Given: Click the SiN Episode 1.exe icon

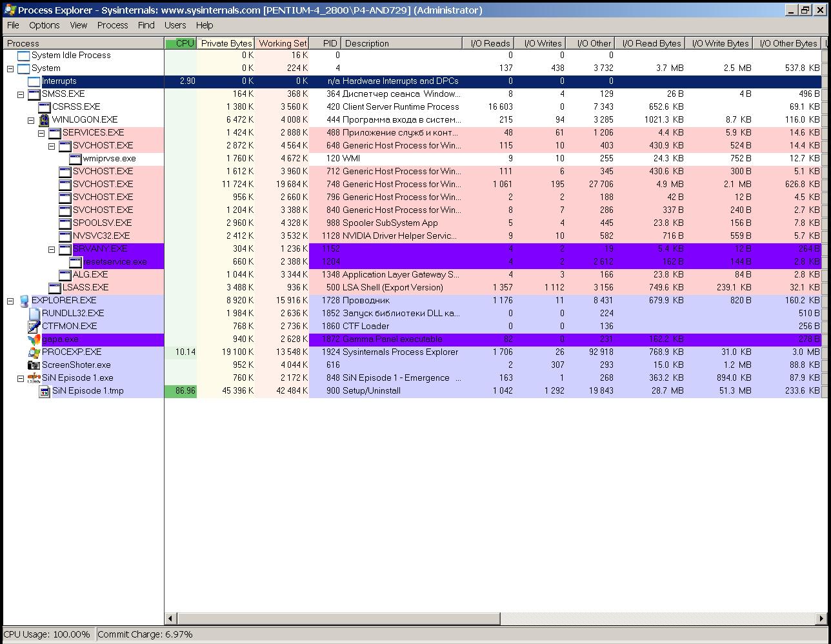Looking at the screenshot, I should click(34, 378).
